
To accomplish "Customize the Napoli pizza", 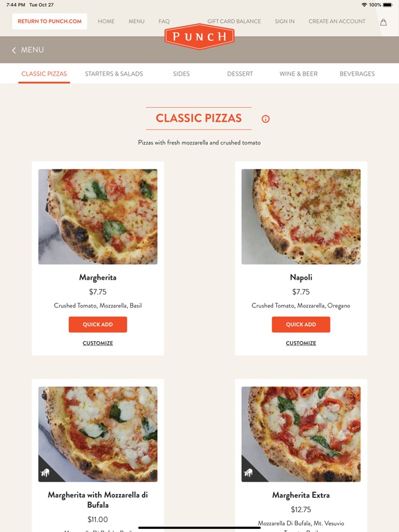I will click(x=301, y=343).
